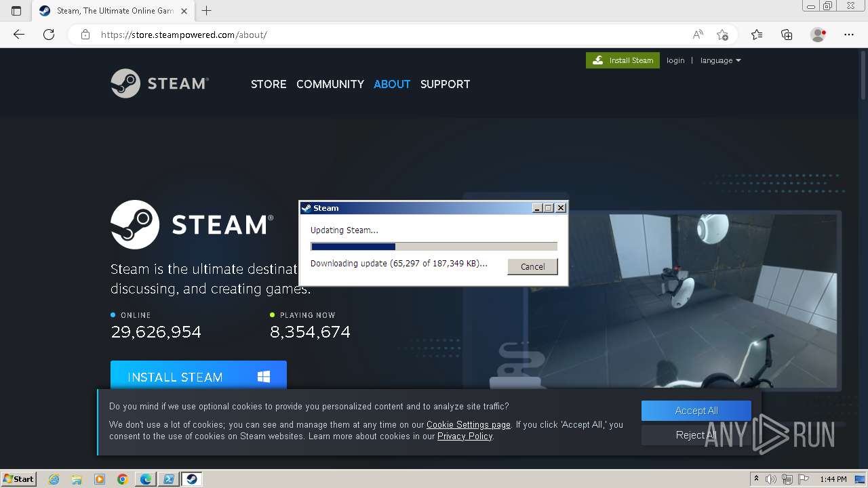Add this page to favorites
868x488 pixels.
click(x=722, y=35)
